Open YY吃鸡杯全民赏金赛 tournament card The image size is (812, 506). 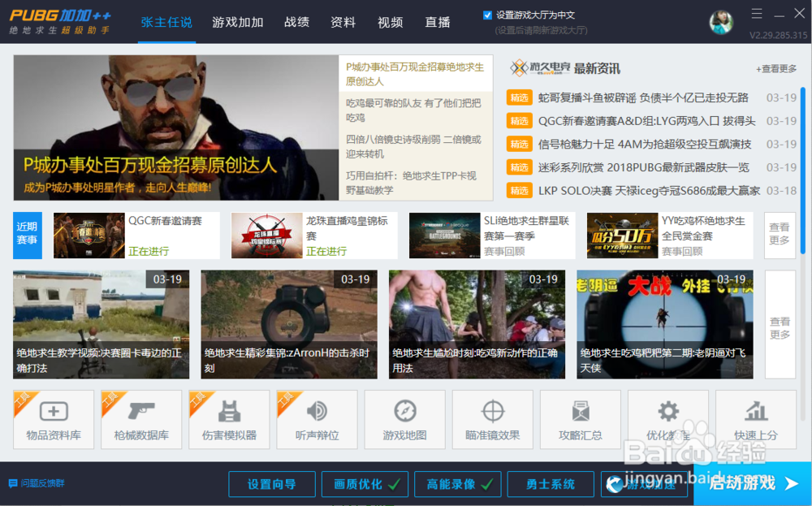[x=670, y=236]
